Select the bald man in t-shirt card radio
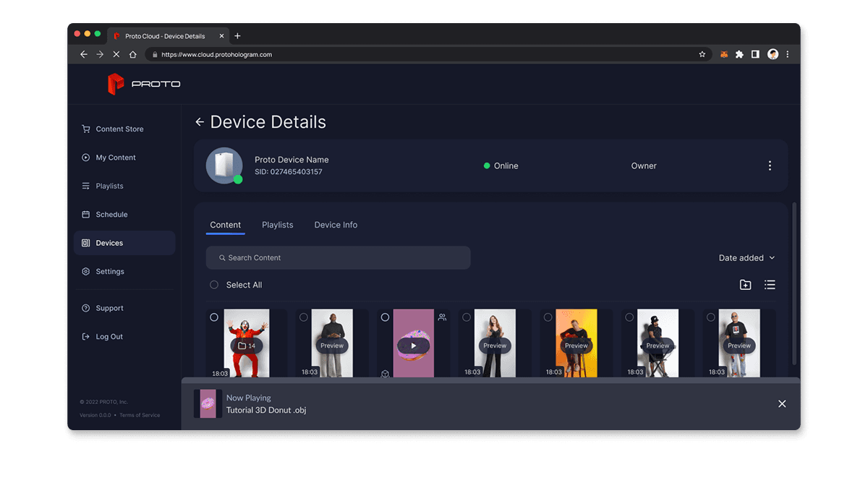This screenshot has width=868, height=488. point(711,317)
